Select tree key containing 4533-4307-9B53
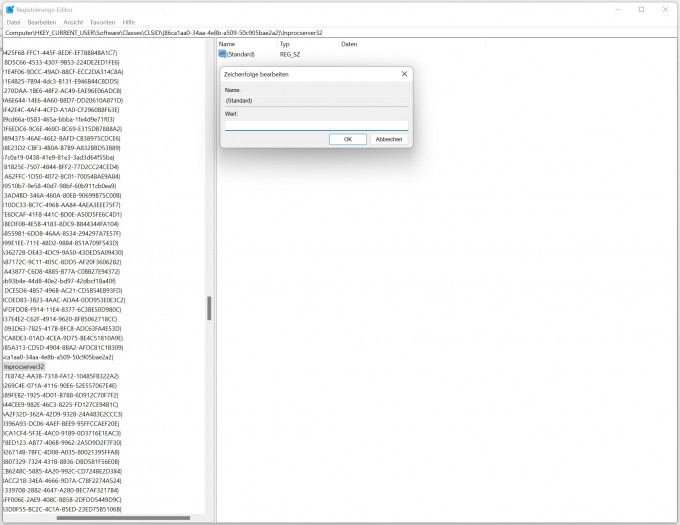 coord(61,62)
